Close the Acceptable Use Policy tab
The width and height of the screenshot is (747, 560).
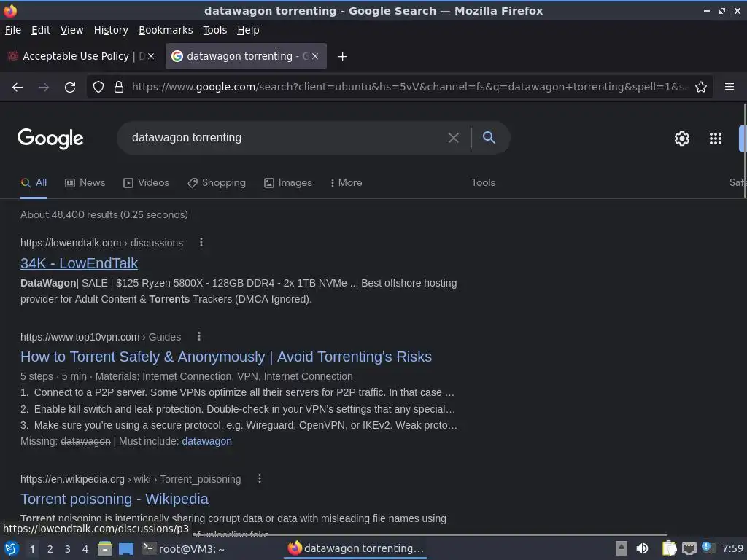[x=151, y=56]
